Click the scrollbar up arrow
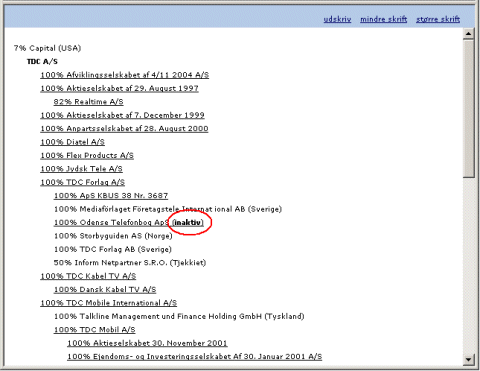 coord(468,34)
